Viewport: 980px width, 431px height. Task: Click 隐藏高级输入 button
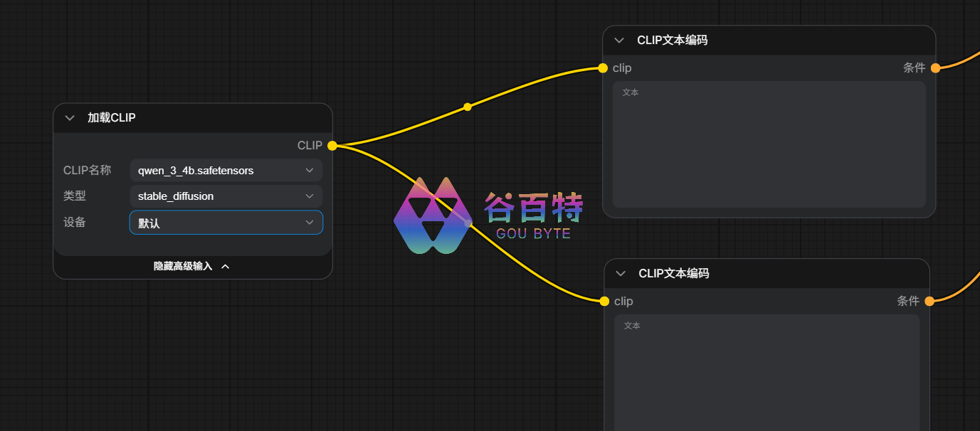[192, 267]
